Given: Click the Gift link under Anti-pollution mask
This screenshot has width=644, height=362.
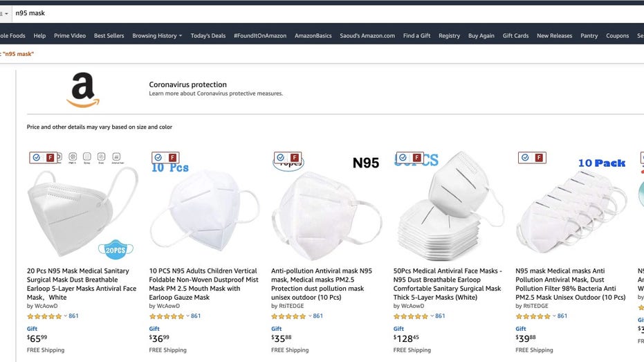Looking at the screenshot, I should [x=277, y=329].
